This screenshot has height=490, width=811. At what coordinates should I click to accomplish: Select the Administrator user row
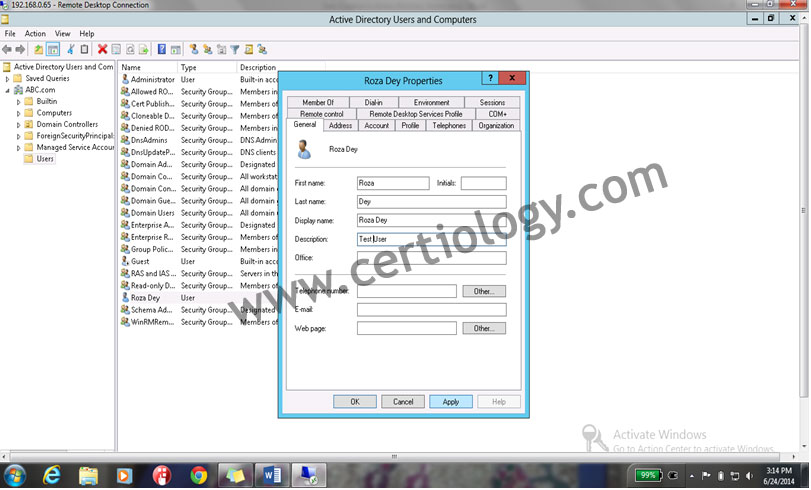point(199,80)
